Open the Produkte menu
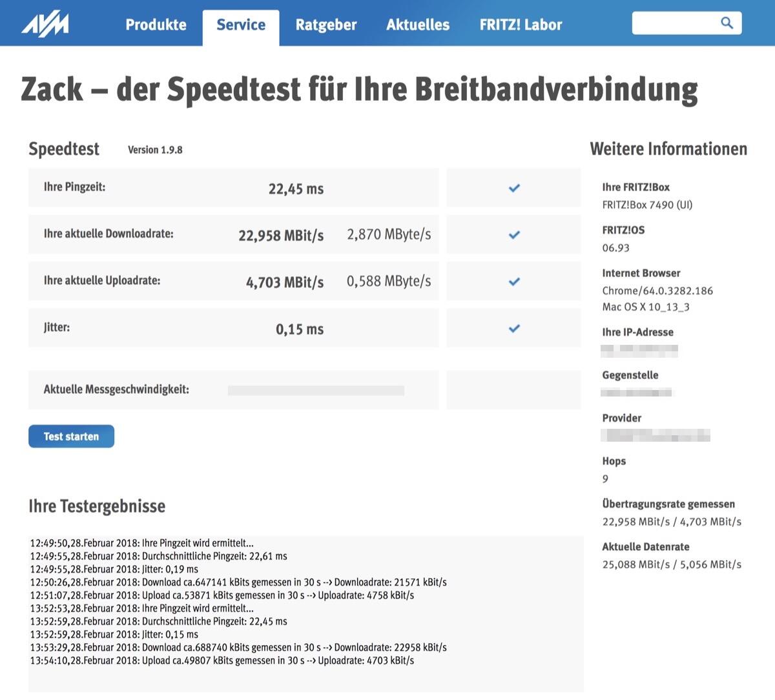The width and height of the screenshot is (775, 700). pyautogui.click(x=156, y=25)
